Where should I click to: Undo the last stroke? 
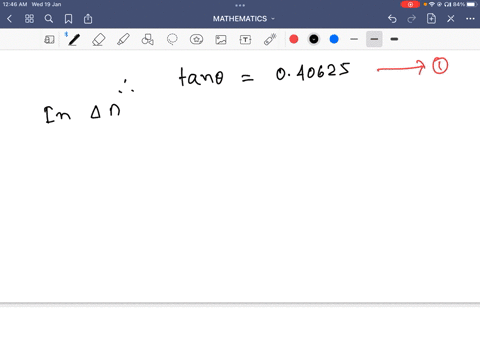(392, 19)
